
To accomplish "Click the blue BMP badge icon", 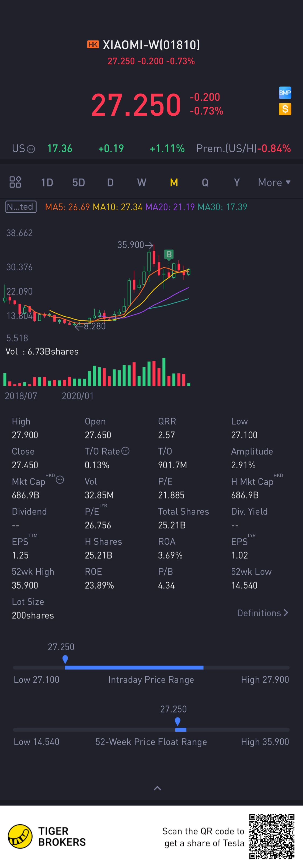I will point(285,93).
